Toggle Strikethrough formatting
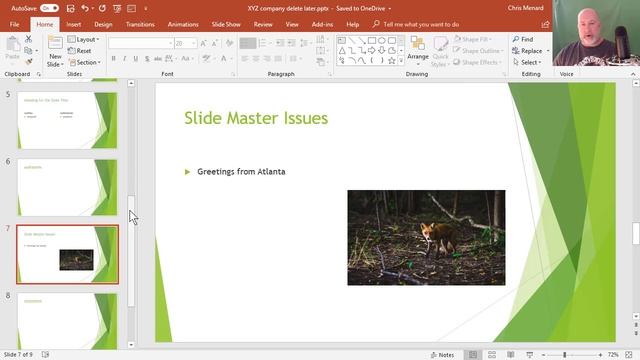The height and width of the screenshot is (360, 640). 158,59
